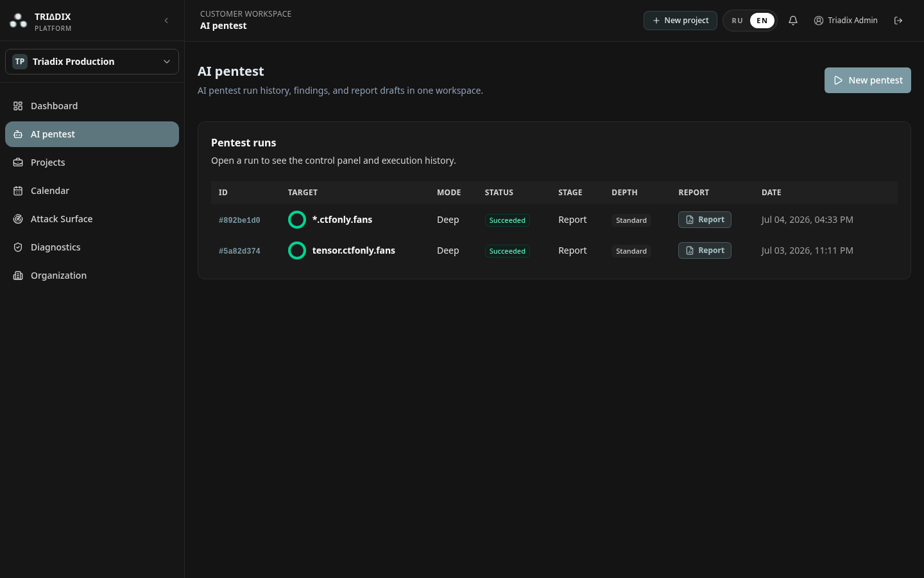Image resolution: width=924 pixels, height=578 pixels.
Task: Select AI pentest in the sidebar
Action: coord(92,134)
